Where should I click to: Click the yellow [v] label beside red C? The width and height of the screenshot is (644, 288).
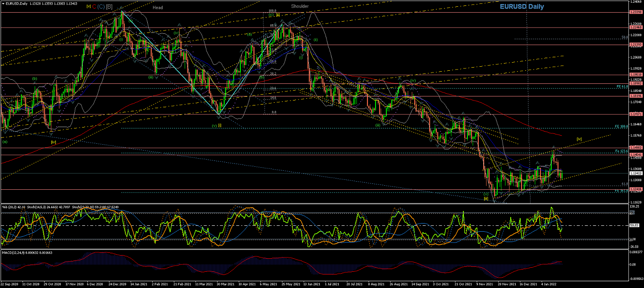[89, 7]
